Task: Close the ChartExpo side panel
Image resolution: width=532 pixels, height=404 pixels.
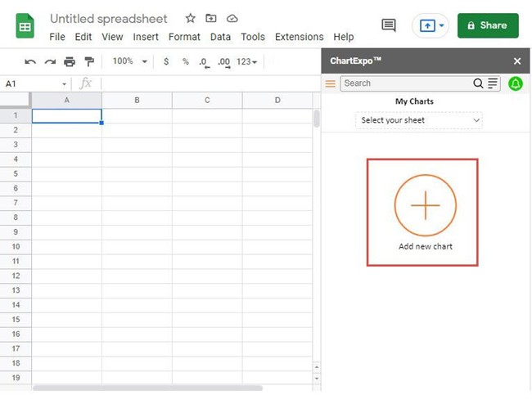Action: pyautogui.click(x=517, y=61)
